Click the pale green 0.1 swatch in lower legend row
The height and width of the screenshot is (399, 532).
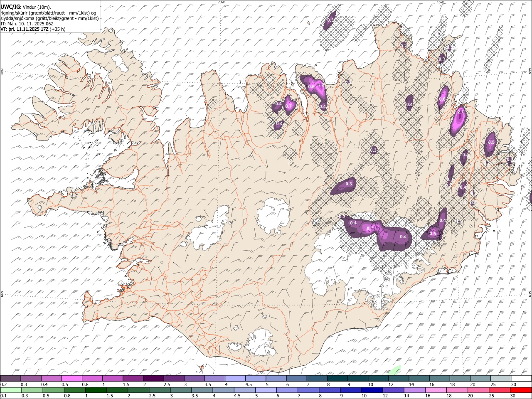point(11,390)
